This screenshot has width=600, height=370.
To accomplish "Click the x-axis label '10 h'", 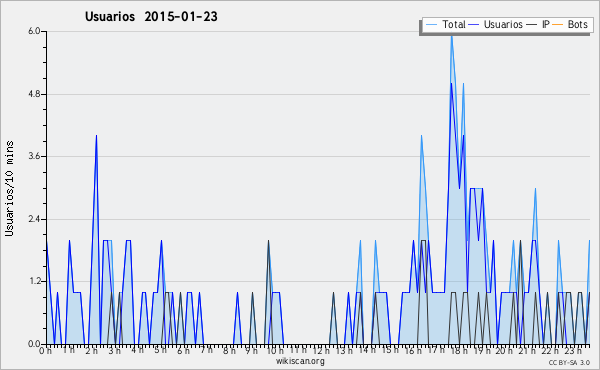I will click(x=275, y=350).
